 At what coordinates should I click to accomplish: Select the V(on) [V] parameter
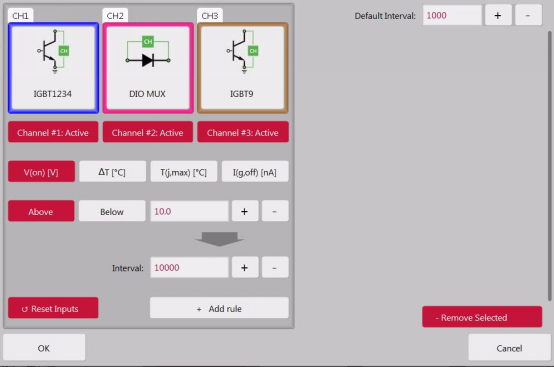pos(41,172)
